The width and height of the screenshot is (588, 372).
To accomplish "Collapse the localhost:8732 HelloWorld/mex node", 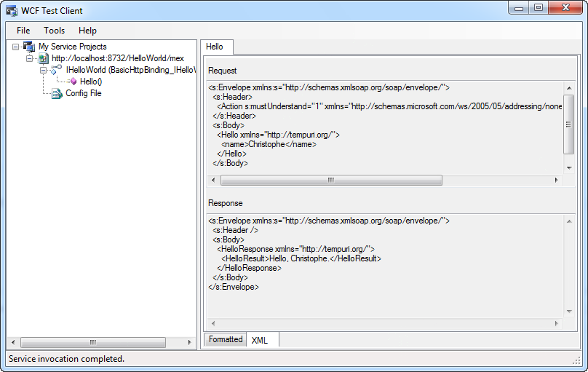I will tap(29, 58).
